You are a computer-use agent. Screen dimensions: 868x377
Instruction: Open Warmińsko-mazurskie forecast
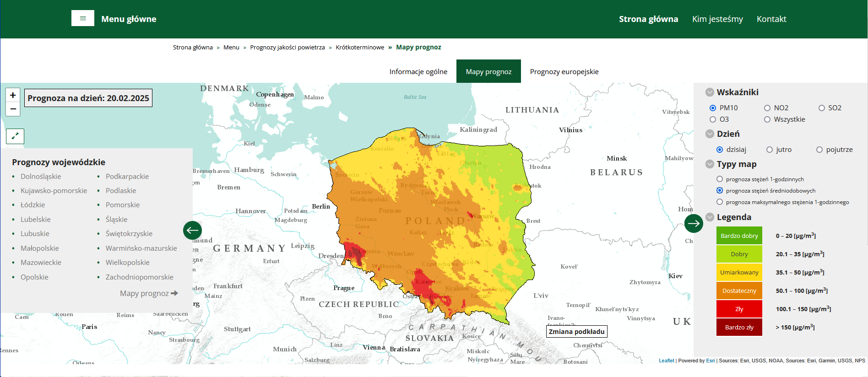[141, 248]
